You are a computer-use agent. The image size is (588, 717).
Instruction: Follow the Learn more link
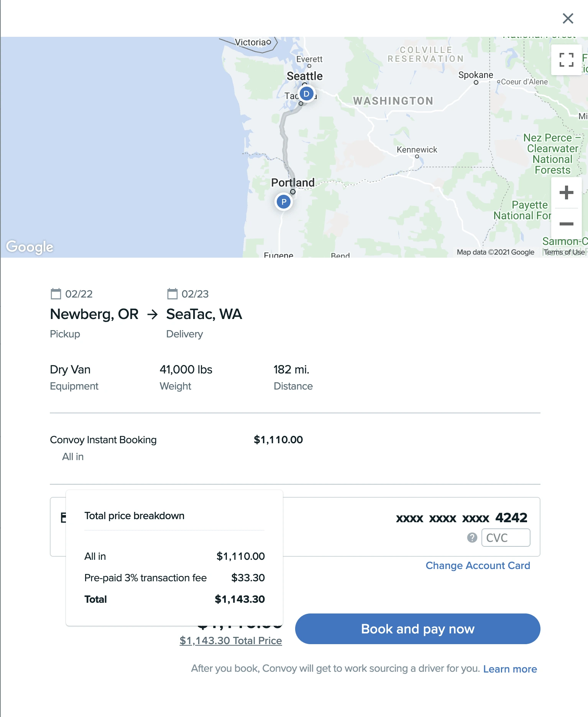pyautogui.click(x=510, y=669)
